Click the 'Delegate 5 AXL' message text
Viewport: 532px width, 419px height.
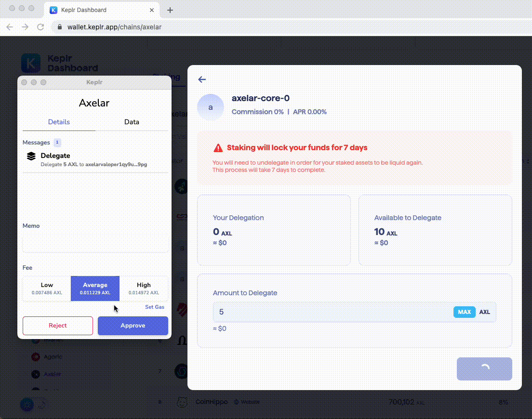click(x=93, y=164)
